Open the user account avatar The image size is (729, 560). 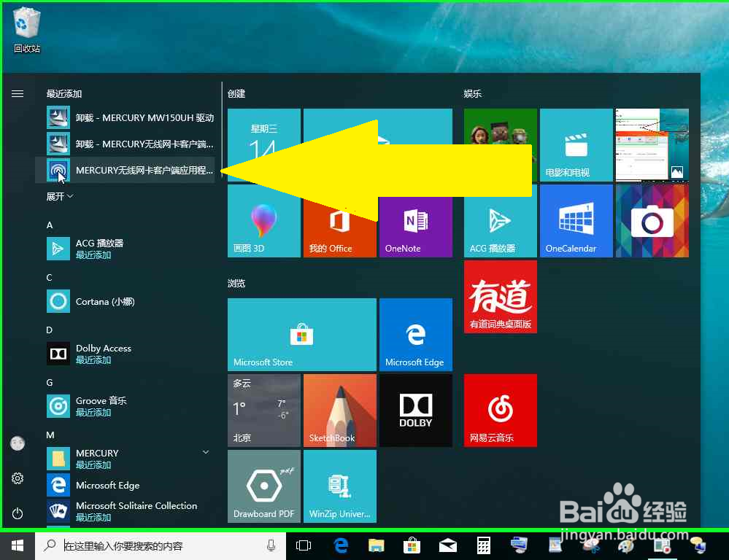pyautogui.click(x=18, y=443)
